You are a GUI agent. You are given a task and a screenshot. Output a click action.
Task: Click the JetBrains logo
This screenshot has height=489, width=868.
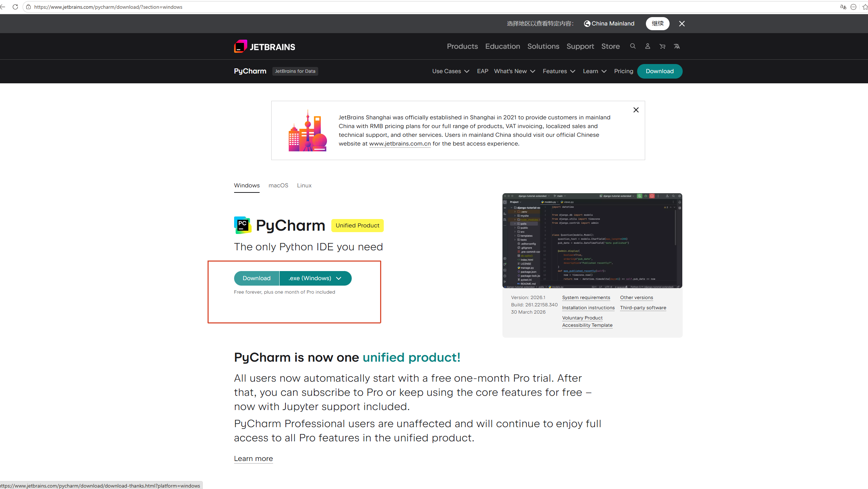point(264,47)
